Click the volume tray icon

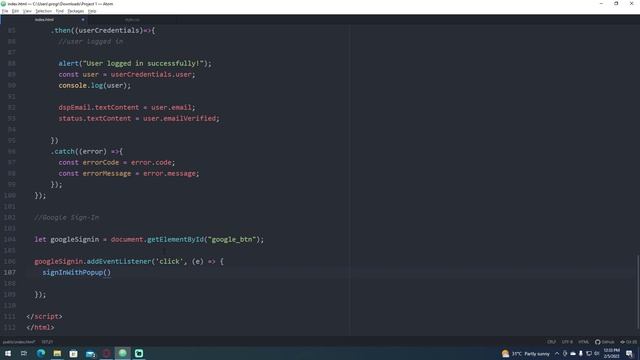(x=597, y=353)
